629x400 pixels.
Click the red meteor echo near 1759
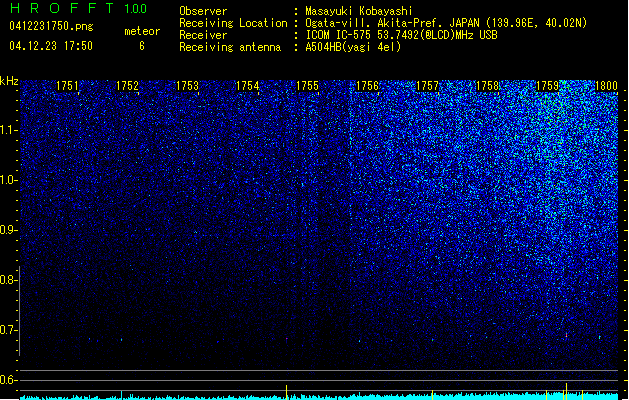[x=566, y=335]
